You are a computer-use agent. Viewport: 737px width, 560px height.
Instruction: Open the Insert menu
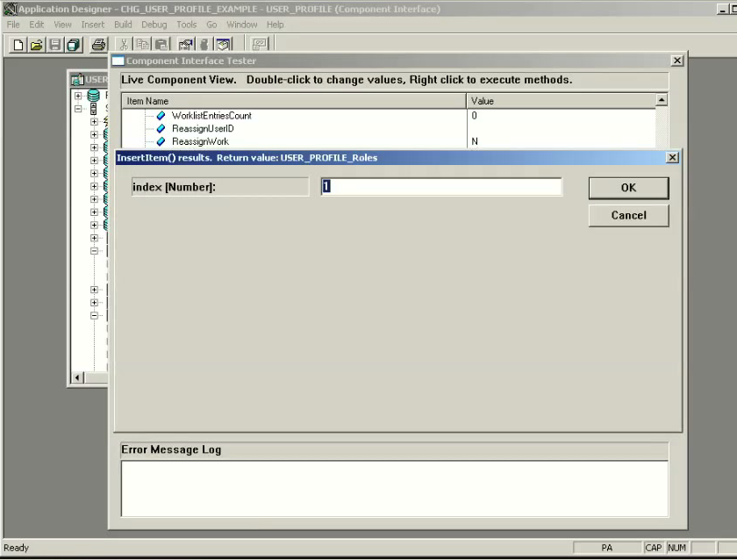(93, 25)
